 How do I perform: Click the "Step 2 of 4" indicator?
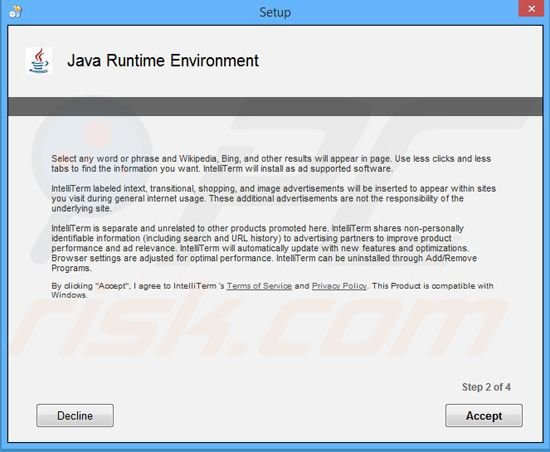point(486,387)
